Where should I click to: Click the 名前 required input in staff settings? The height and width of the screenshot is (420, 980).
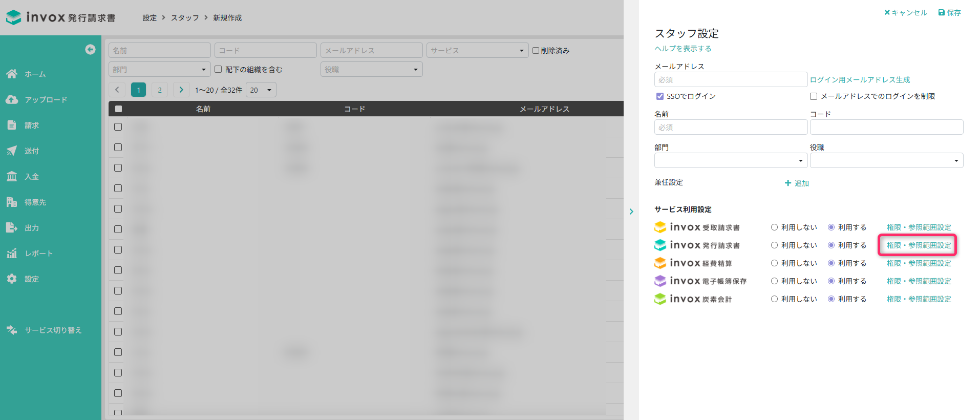point(731,127)
